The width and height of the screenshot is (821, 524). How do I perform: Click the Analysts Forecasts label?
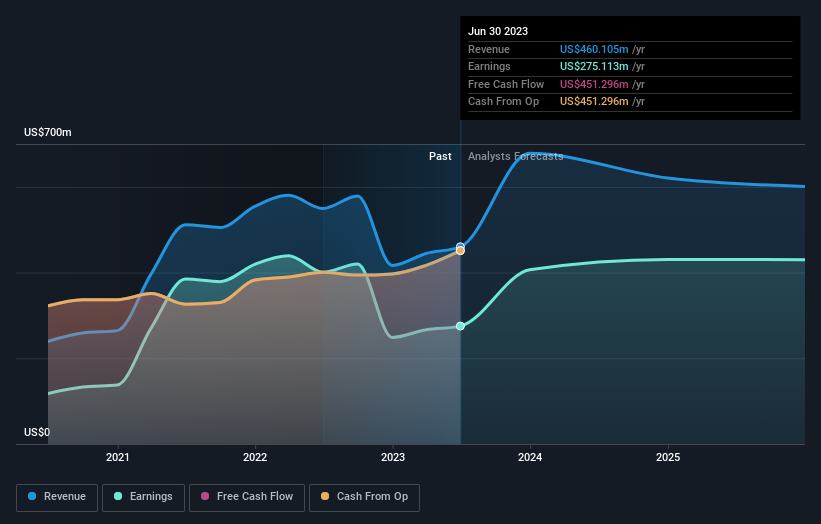coord(515,157)
